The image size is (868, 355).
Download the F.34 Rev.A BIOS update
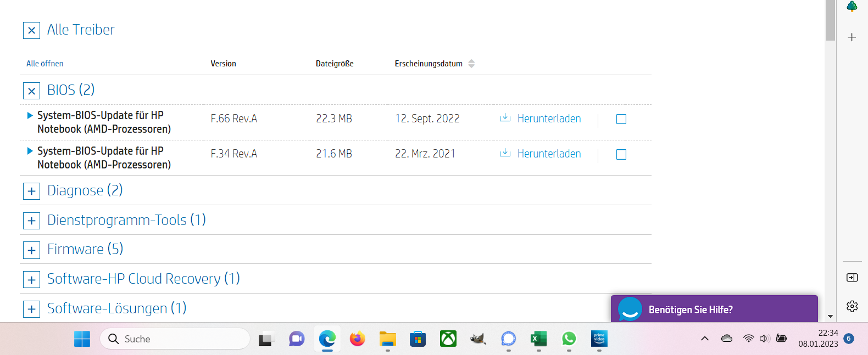tap(540, 154)
